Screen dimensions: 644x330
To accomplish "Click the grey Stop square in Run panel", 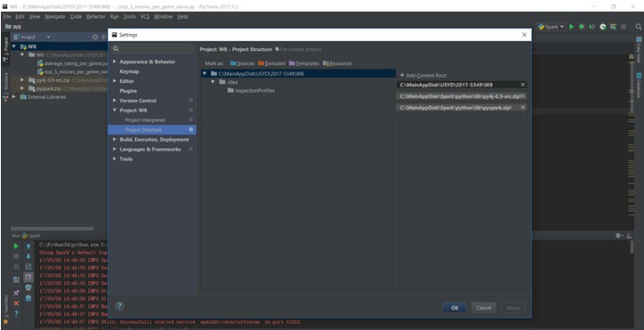I will coord(16,257).
